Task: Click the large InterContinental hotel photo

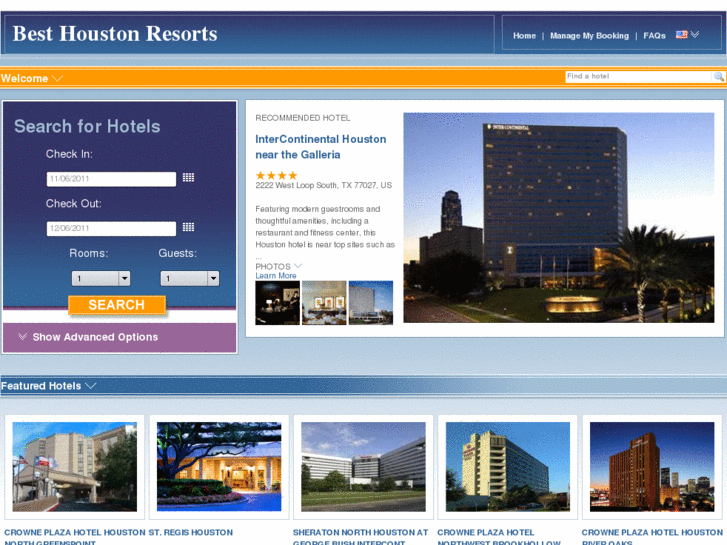Action: (x=559, y=218)
